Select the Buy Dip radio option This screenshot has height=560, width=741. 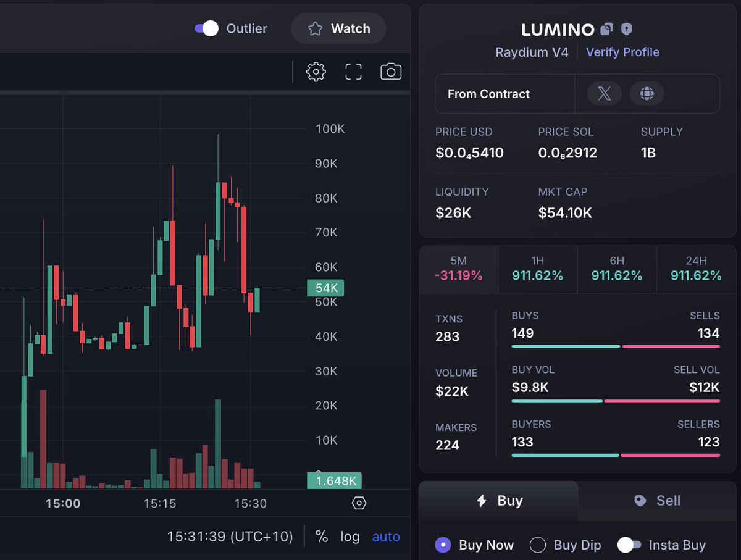[x=538, y=545]
